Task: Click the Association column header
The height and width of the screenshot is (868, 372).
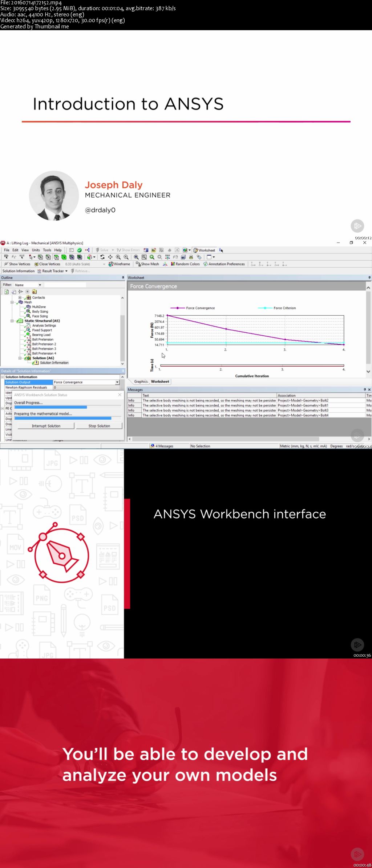Action: tap(321, 395)
